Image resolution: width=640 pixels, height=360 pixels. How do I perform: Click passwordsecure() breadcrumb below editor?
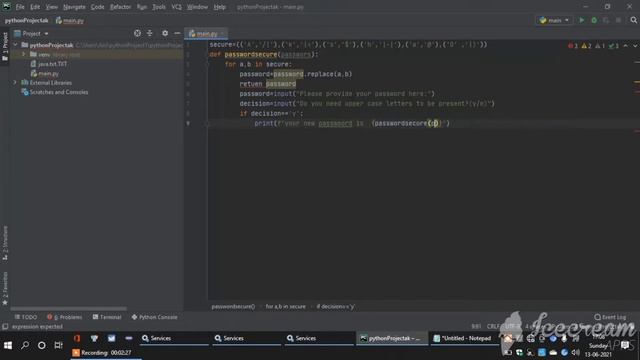point(233,307)
